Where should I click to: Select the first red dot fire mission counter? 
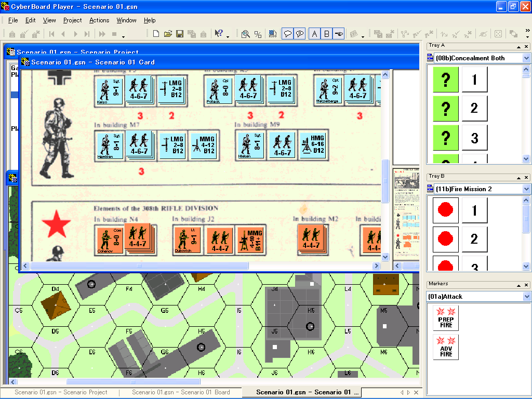click(446, 210)
